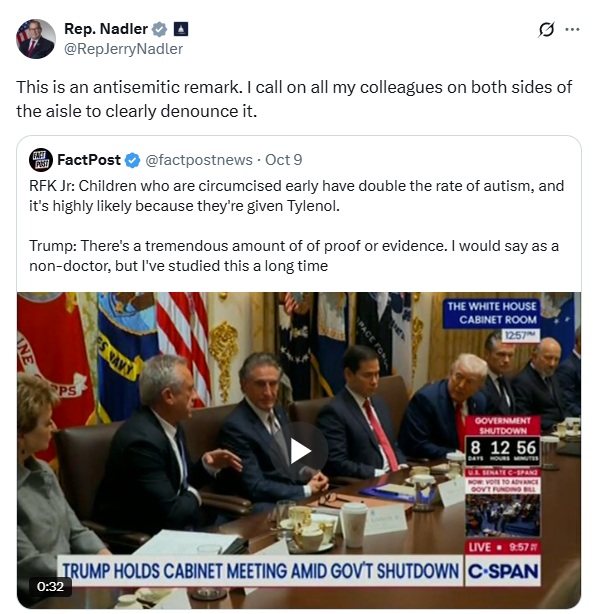Click the 0:32 video duration badge
Viewport: 612px width, 614px height.
click(51, 587)
